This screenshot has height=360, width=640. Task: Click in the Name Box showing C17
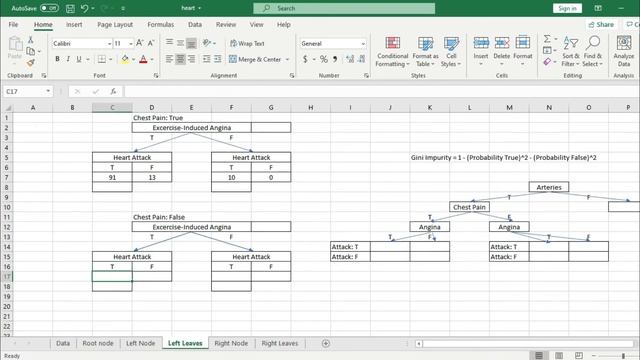[x=27, y=91]
